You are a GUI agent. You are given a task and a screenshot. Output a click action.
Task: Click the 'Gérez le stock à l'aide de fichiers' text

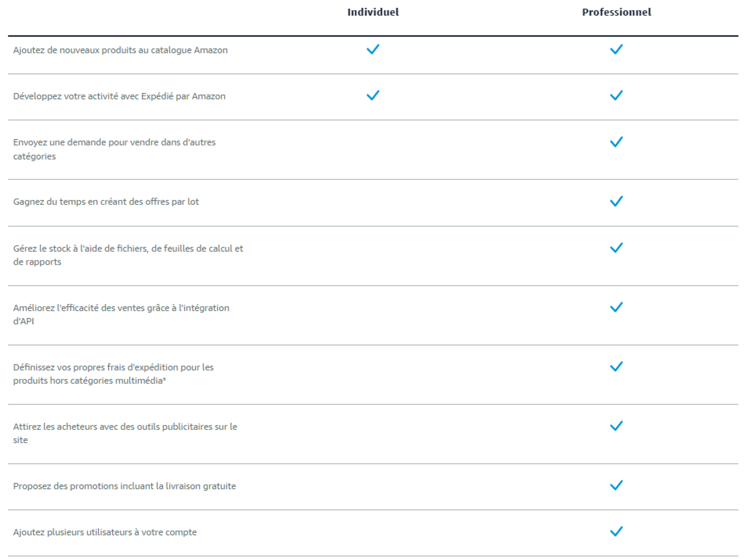(128, 255)
